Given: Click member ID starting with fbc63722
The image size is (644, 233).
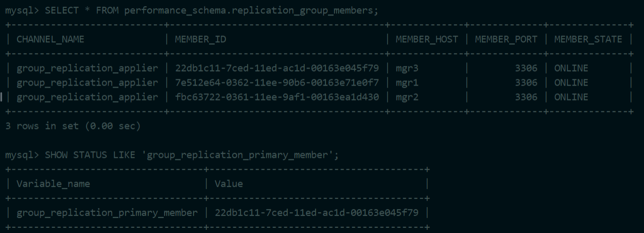Looking at the screenshot, I should (x=277, y=97).
